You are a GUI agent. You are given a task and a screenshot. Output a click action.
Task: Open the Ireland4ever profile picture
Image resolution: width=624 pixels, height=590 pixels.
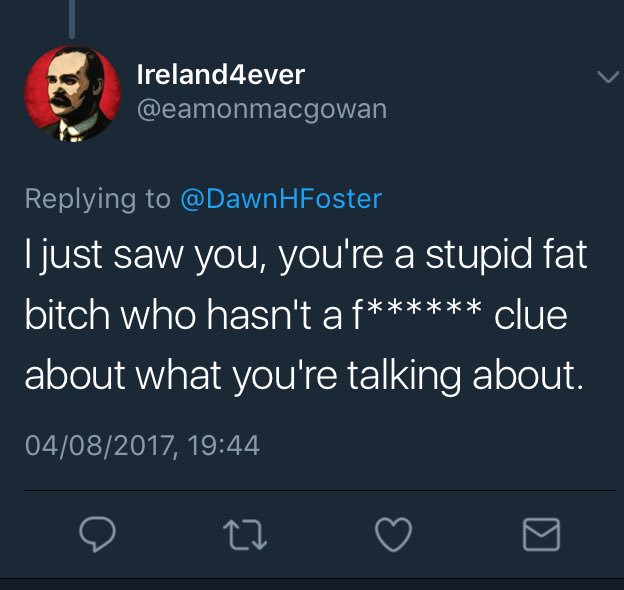click(72, 93)
